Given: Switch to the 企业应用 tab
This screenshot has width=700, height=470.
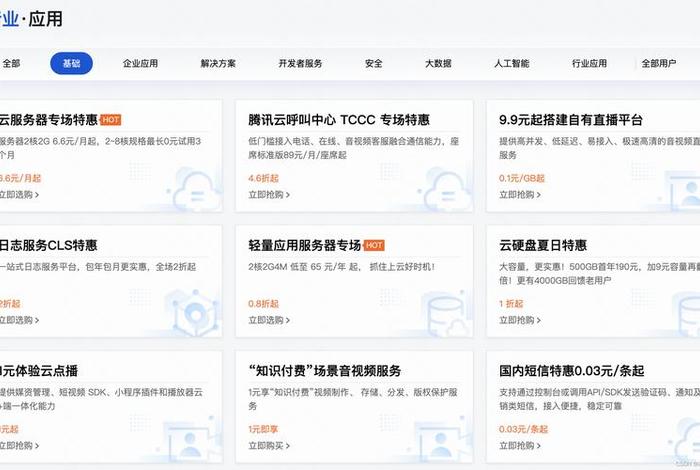Looking at the screenshot, I should point(141,63).
